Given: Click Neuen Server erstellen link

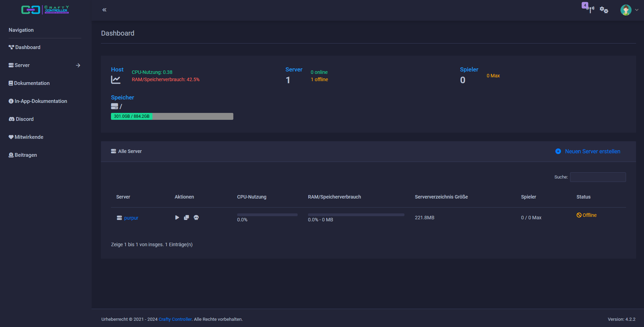Looking at the screenshot, I should (592, 151).
